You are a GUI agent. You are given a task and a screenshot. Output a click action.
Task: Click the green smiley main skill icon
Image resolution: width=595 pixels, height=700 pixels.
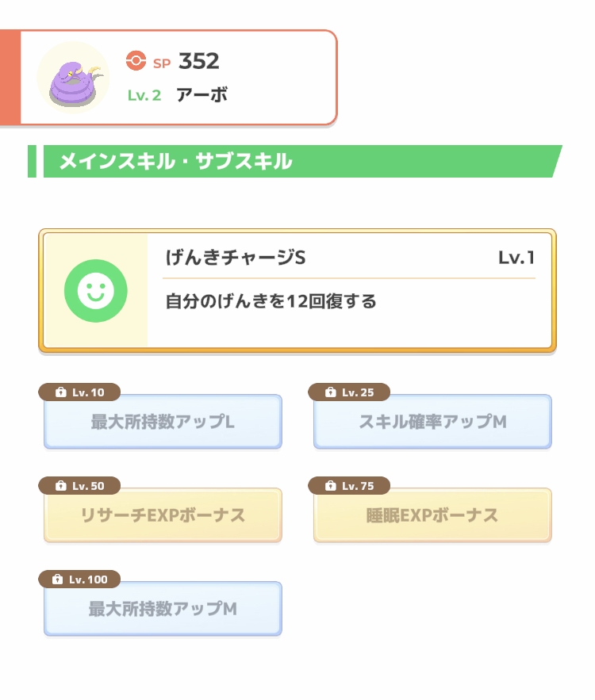pyautogui.click(x=96, y=291)
